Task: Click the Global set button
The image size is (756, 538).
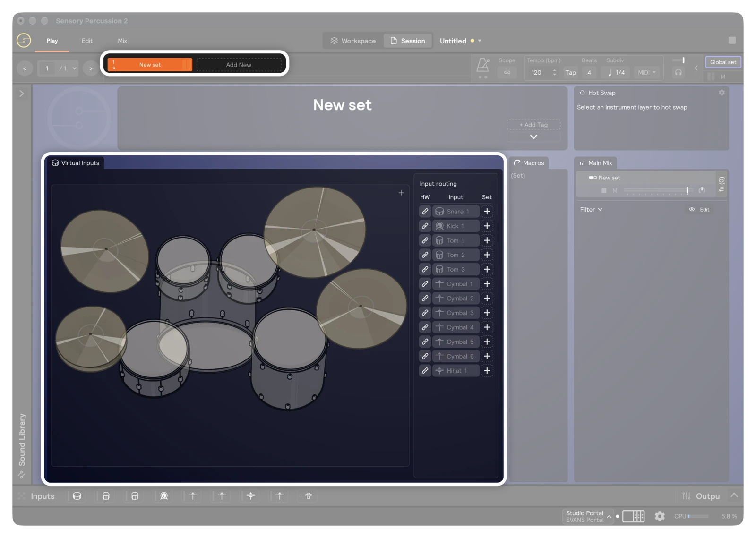Action: coord(723,62)
